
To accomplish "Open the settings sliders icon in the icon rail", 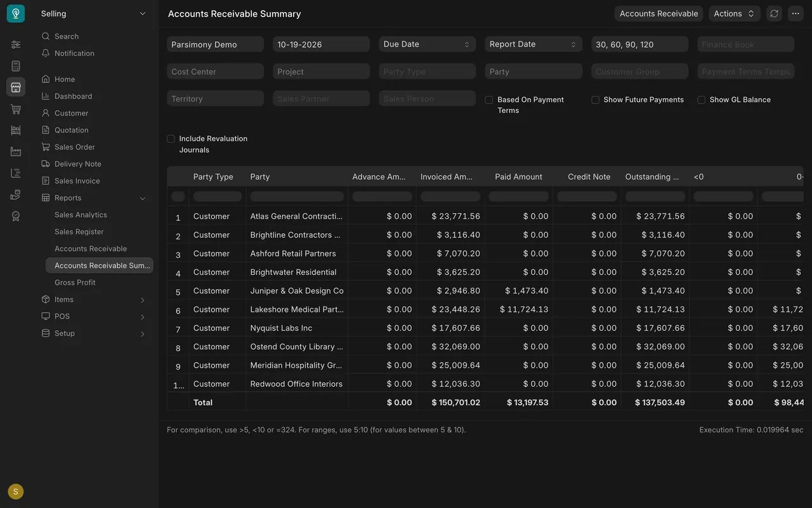I will [x=16, y=44].
